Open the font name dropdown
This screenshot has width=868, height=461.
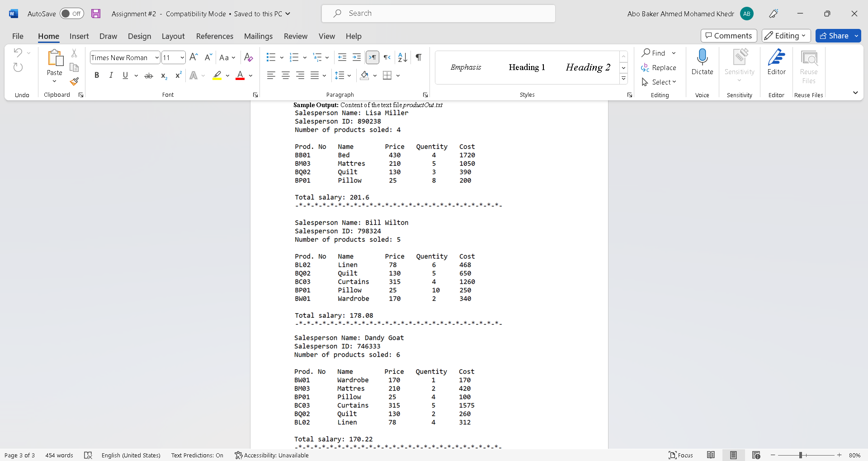pyautogui.click(x=156, y=57)
